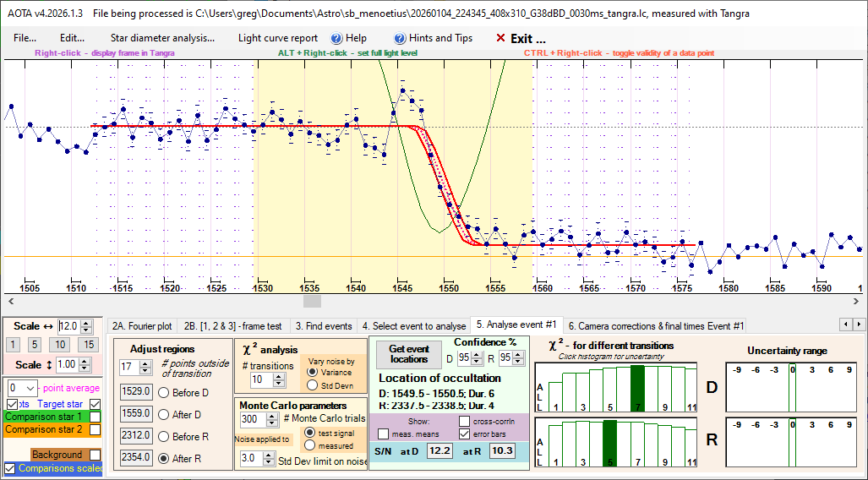Click the red X Exit icon
This screenshot has height=480, width=868.
(x=500, y=38)
